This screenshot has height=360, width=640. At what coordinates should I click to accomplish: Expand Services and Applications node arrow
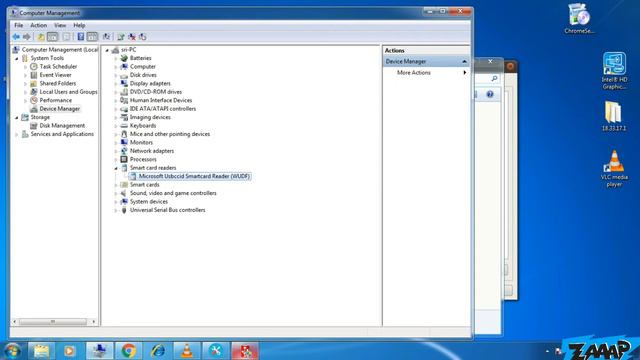pos(17,134)
